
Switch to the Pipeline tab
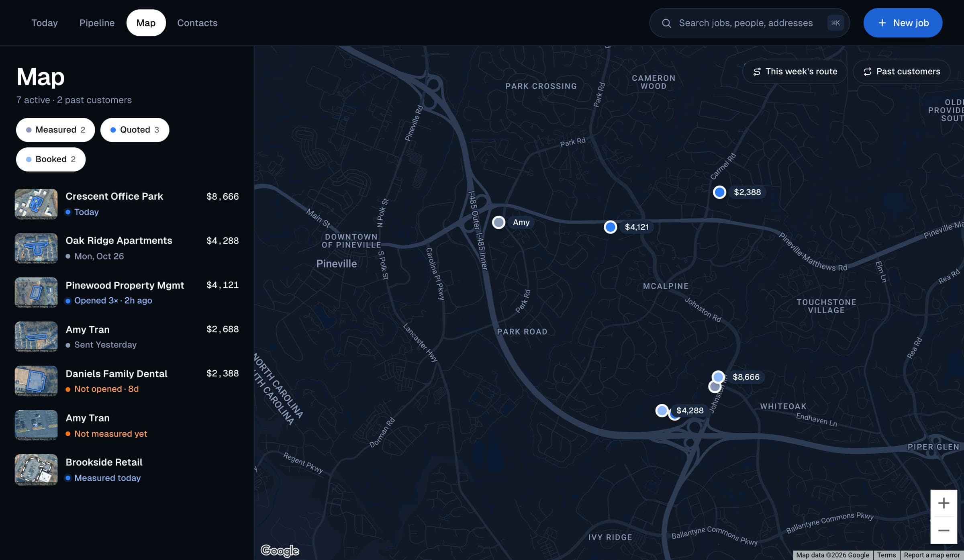[x=97, y=23]
